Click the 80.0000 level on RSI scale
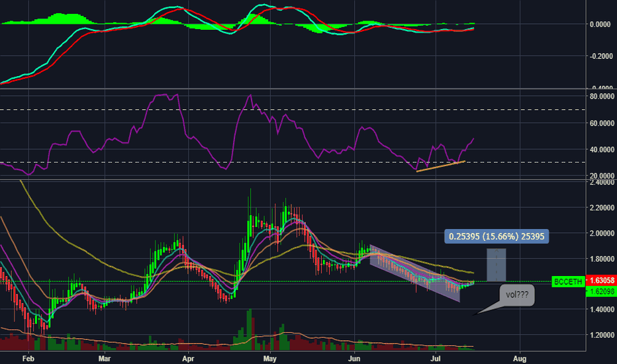This screenshot has width=617, height=364. point(602,97)
